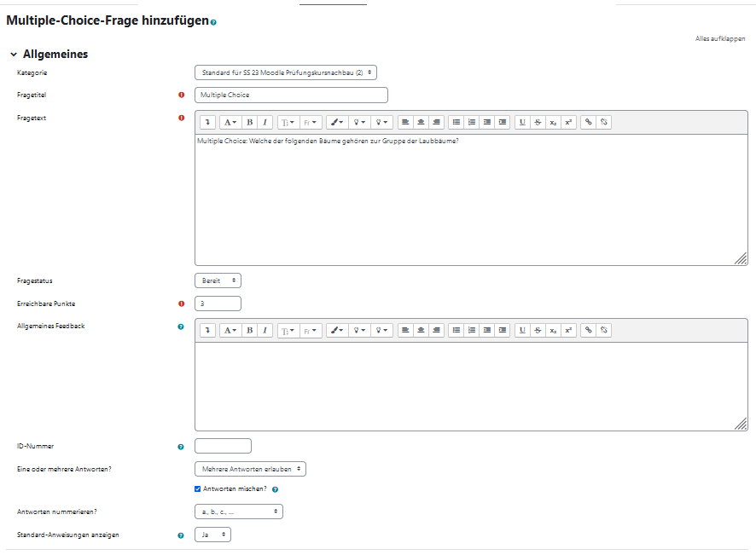Open the 'Antworten nummerieren?' dropdown

click(239, 512)
